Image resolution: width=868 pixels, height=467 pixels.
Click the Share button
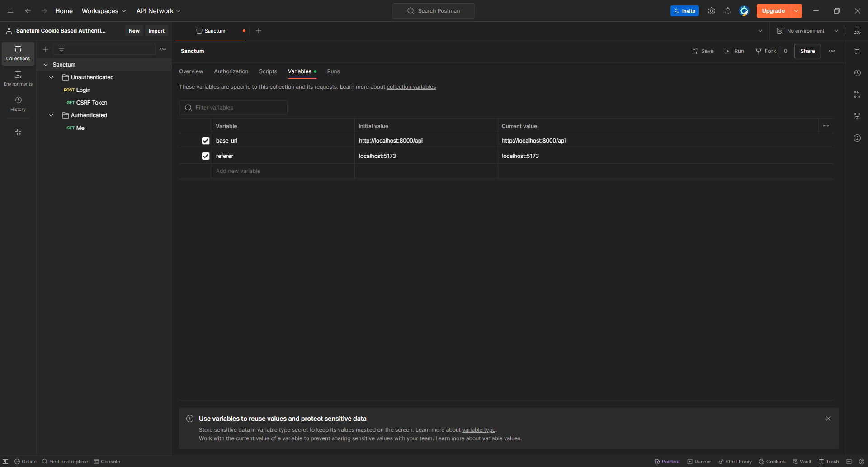point(807,51)
